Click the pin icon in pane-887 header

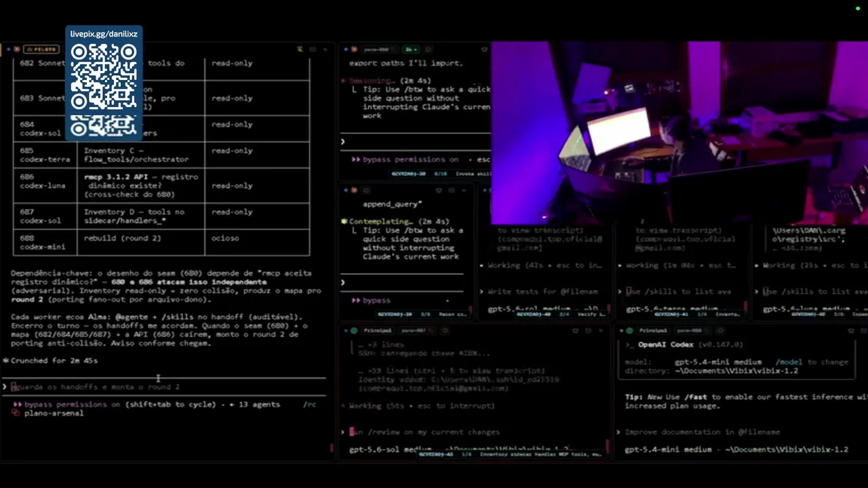(x=576, y=331)
